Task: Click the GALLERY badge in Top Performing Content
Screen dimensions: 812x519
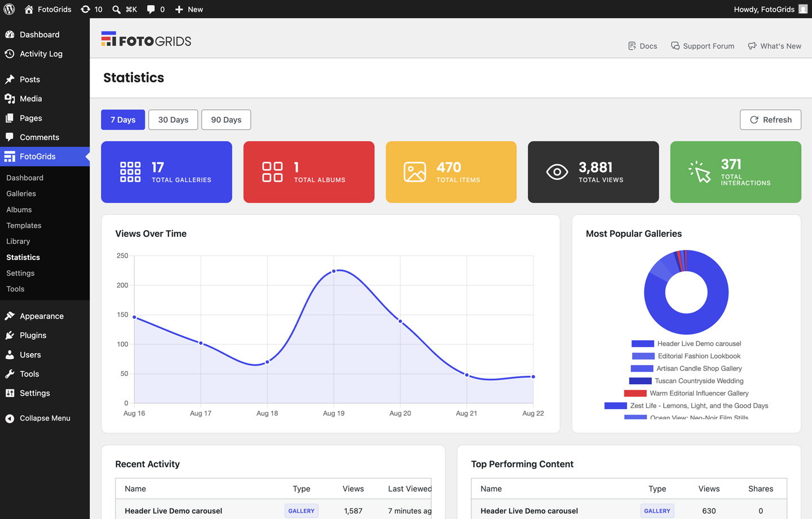Action: [657, 511]
